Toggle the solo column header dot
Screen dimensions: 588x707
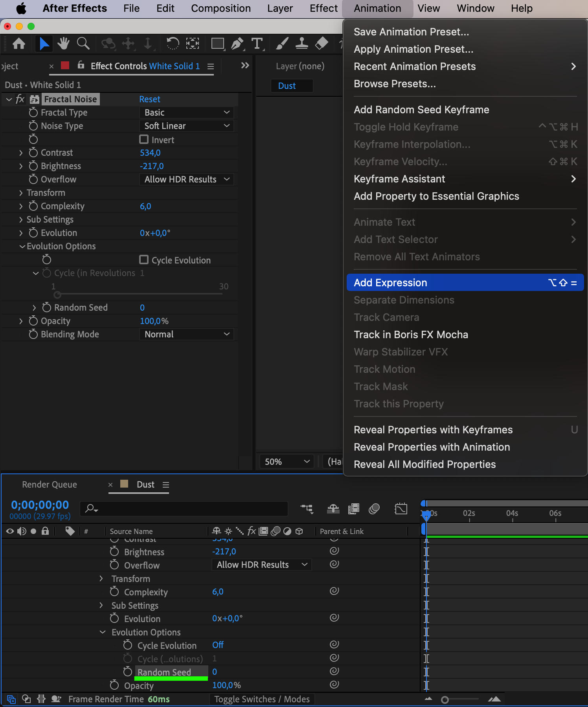pyautogui.click(x=33, y=531)
